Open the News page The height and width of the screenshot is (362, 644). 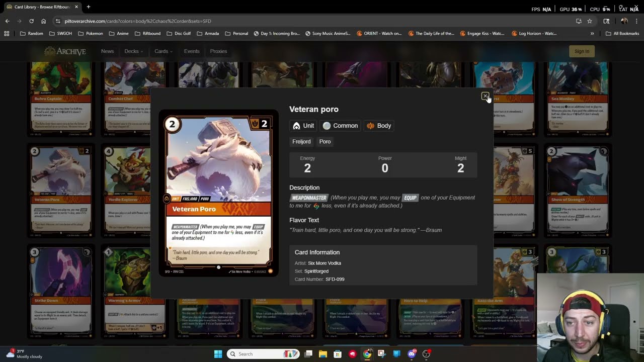(107, 51)
